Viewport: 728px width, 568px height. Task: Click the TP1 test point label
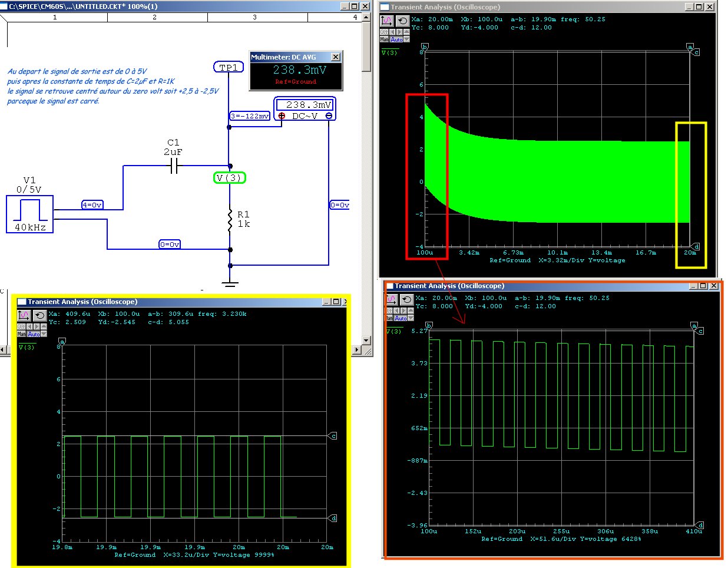(229, 67)
